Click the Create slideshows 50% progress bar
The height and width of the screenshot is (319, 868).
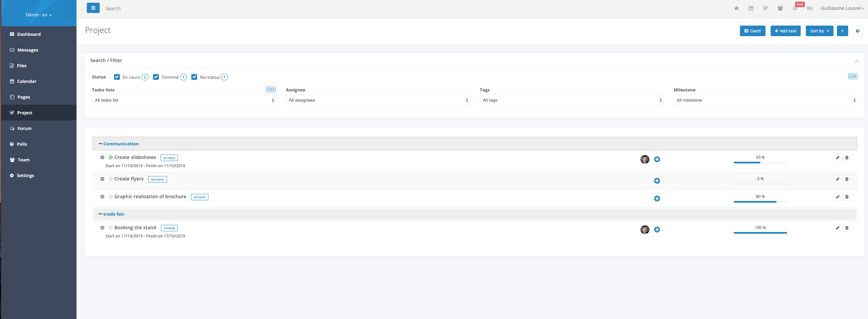(x=760, y=162)
